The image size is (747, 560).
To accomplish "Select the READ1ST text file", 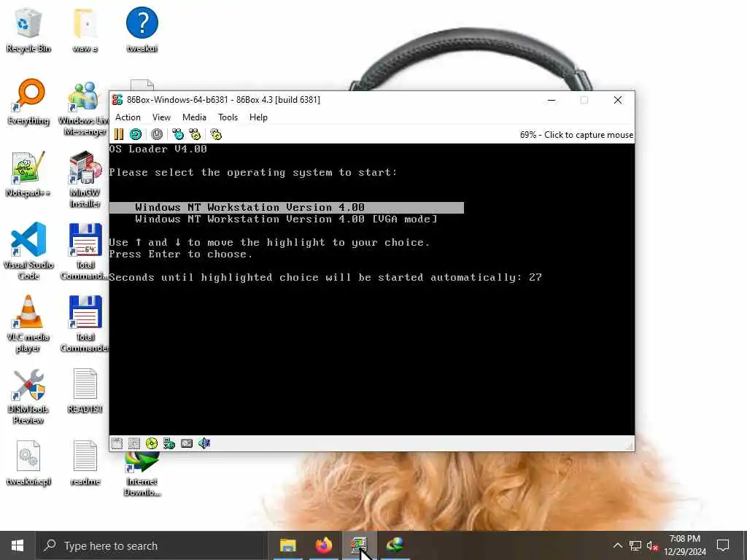I will (85, 391).
